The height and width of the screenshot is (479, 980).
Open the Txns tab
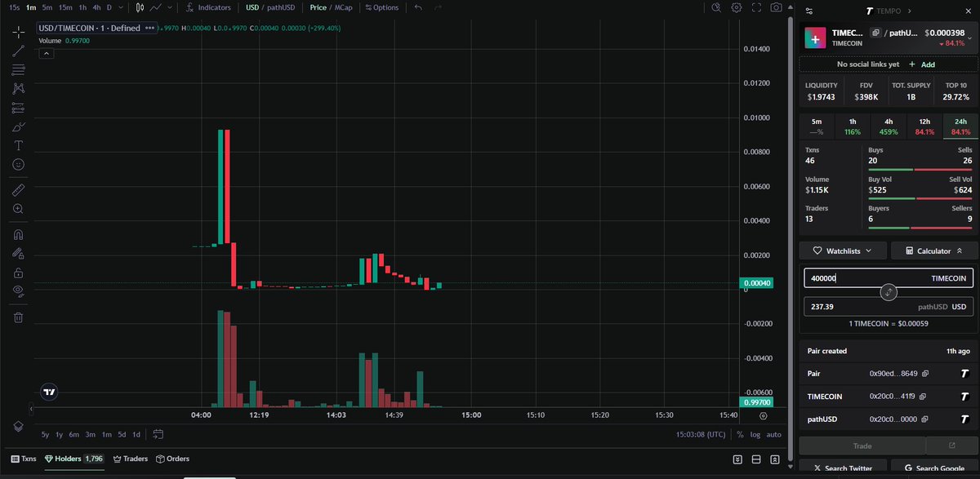24,459
